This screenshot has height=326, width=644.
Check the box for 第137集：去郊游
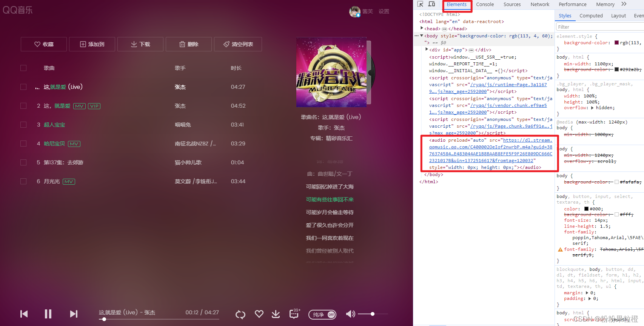tap(23, 162)
